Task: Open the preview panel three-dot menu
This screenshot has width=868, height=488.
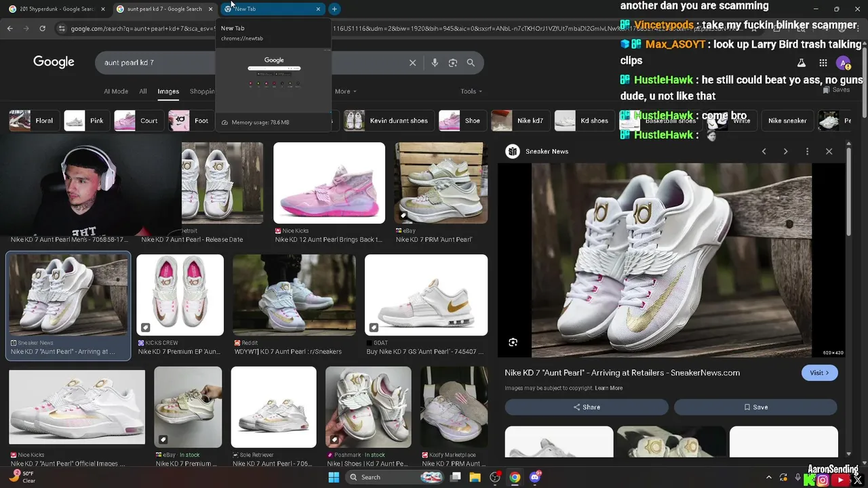Action: pos(807,151)
